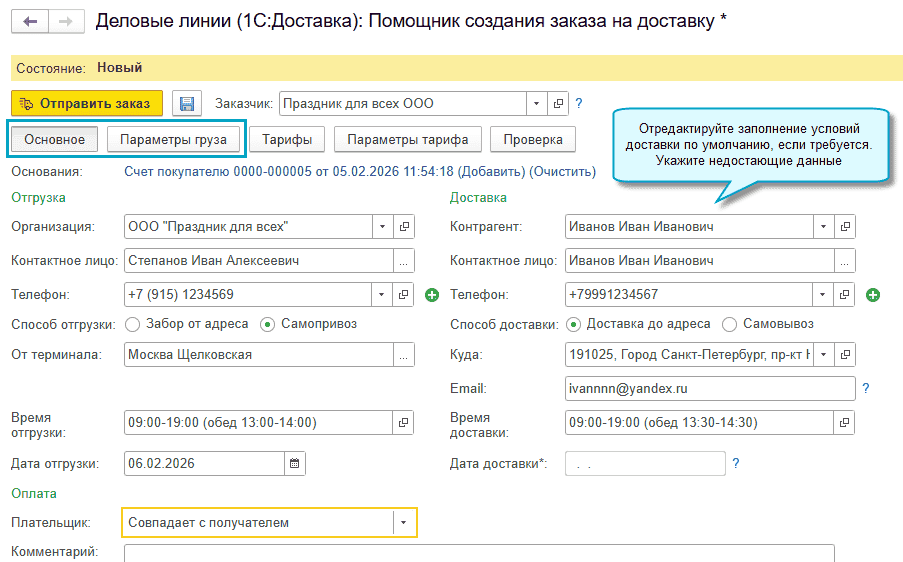Image resolution: width=903 pixels, height=562 pixels.
Task: Click the (Очистить) link next to Основания
Action: tap(562, 171)
